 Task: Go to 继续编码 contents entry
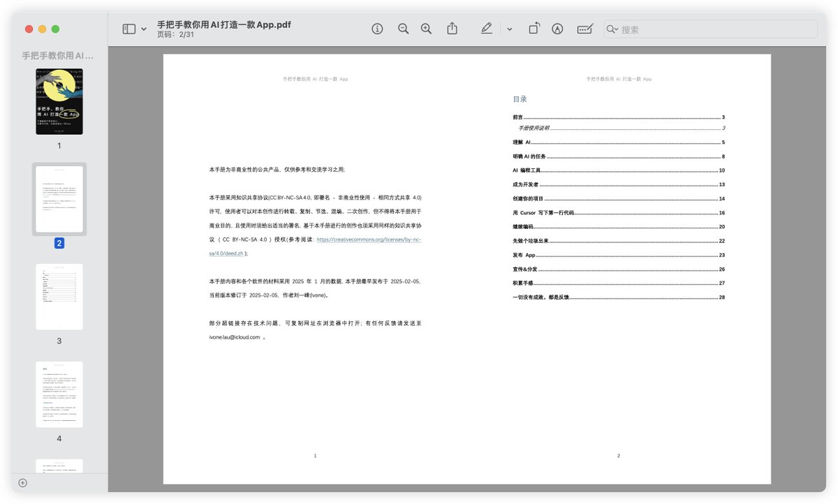pyautogui.click(x=619, y=227)
